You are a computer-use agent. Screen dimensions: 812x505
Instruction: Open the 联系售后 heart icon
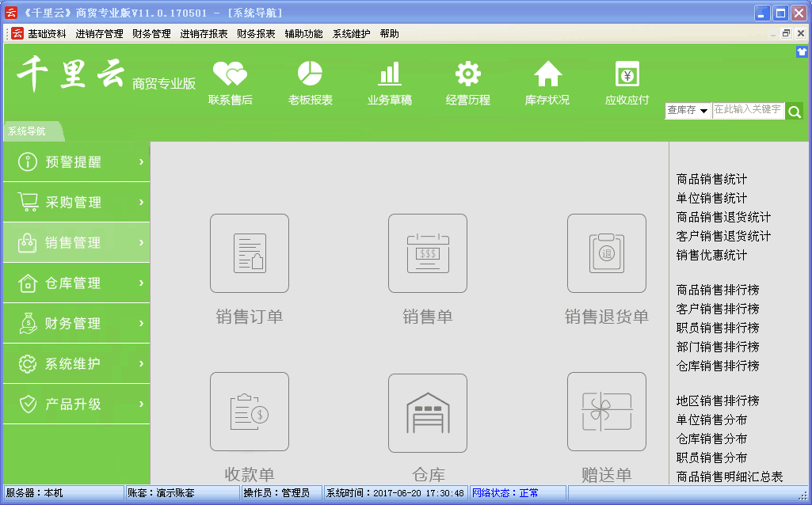click(230, 75)
